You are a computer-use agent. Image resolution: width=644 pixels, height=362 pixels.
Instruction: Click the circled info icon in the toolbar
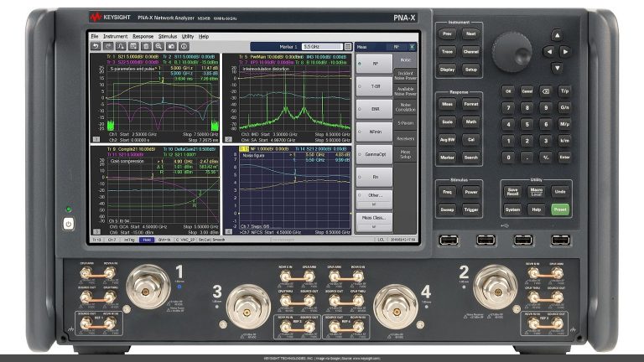point(184,46)
